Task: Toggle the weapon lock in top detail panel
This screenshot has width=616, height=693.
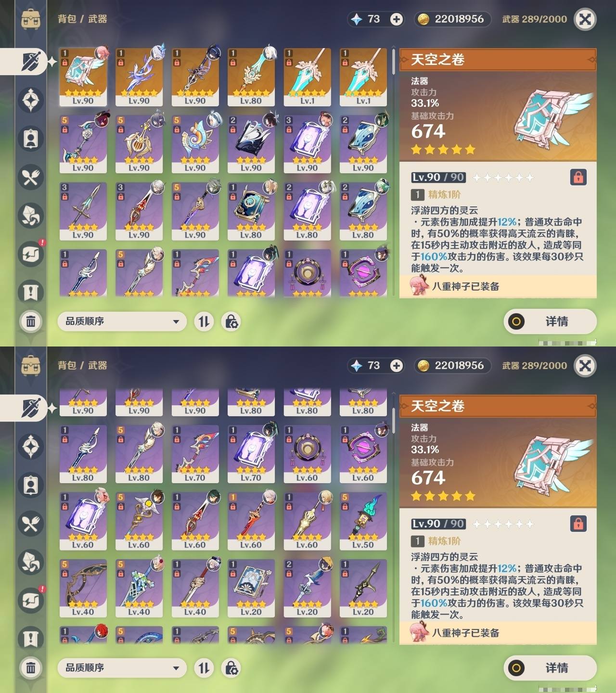Action: click(578, 177)
